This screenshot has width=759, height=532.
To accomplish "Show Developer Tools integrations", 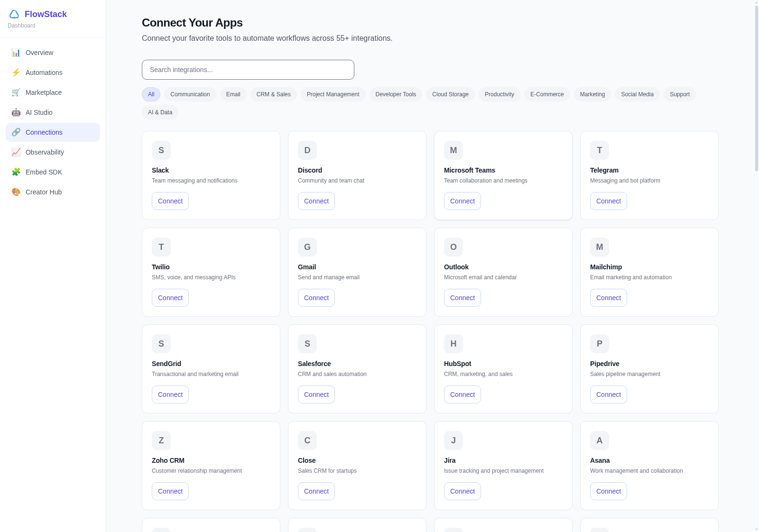I will (x=396, y=94).
